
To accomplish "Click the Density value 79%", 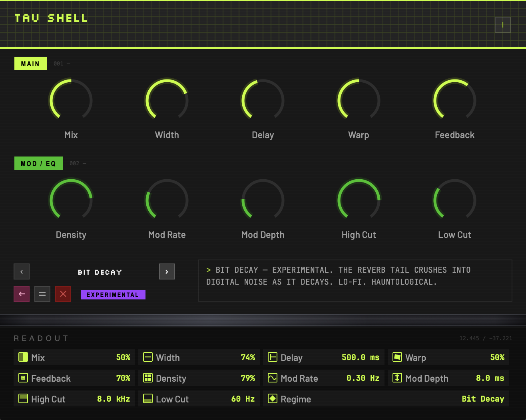I will [x=248, y=378].
